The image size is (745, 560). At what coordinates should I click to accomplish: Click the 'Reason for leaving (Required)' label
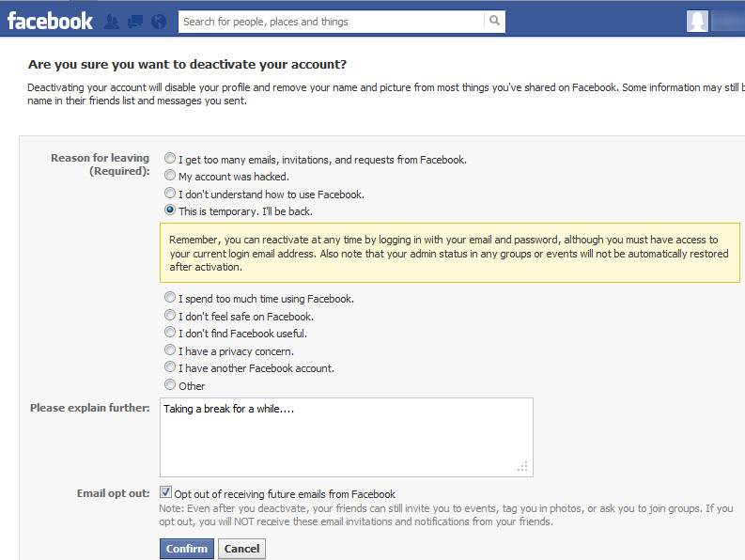pyautogui.click(x=101, y=164)
